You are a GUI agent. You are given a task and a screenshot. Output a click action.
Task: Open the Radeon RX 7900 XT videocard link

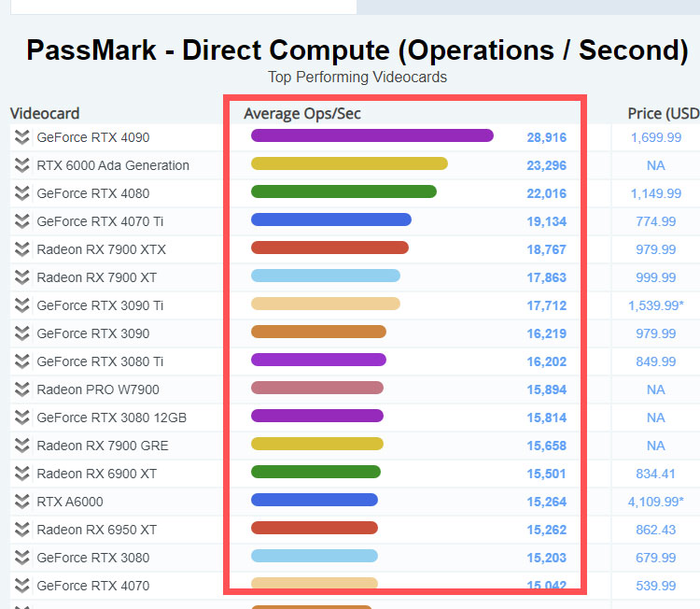click(x=97, y=277)
